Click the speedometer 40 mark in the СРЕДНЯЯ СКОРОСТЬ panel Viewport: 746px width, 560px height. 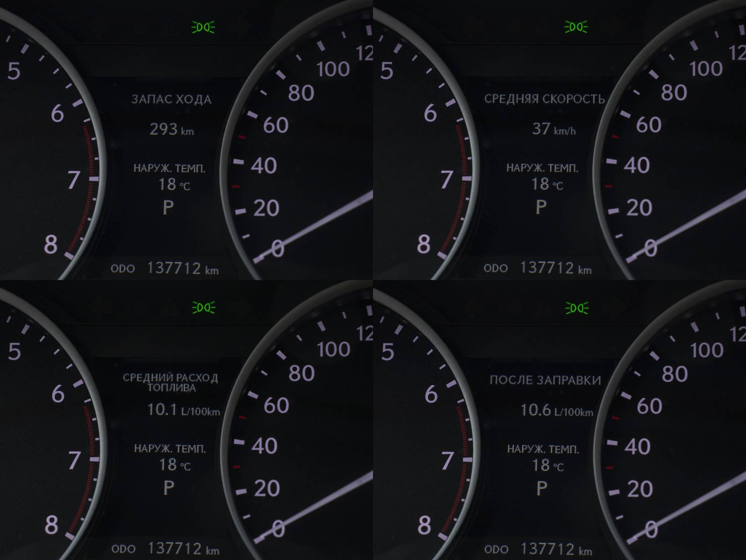tap(637, 165)
